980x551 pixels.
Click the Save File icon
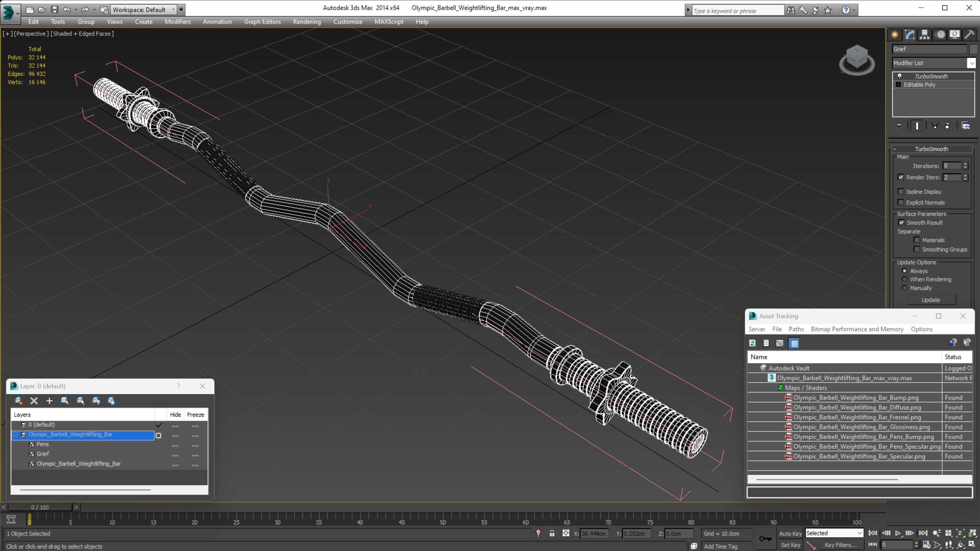[x=54, y=10]
